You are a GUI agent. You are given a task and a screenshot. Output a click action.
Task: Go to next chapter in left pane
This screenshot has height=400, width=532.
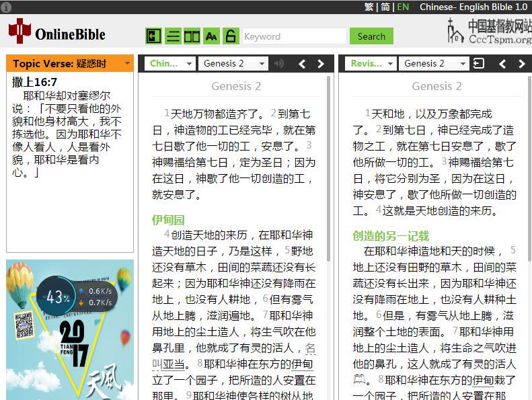[321, 63]
